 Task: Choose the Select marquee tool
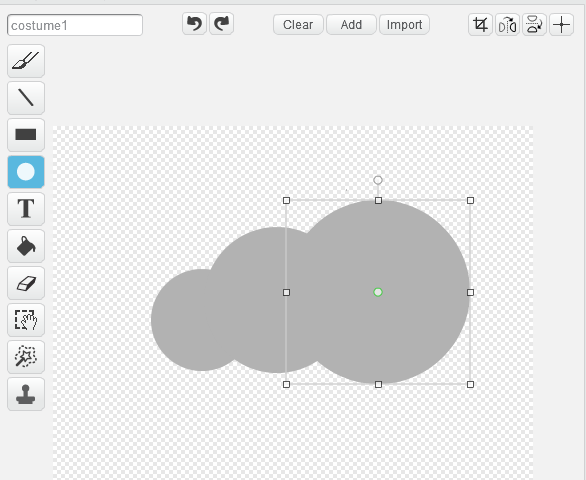pos(26,320)
